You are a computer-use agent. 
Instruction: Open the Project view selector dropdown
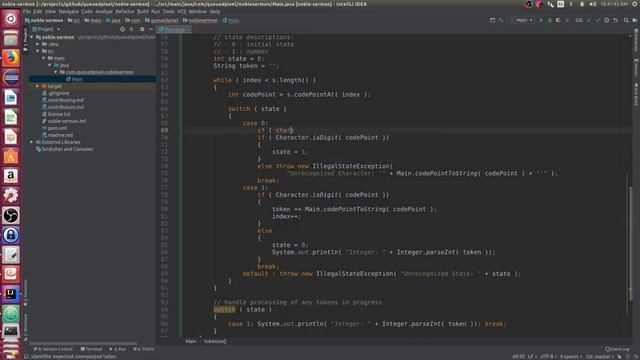point(46,29)
